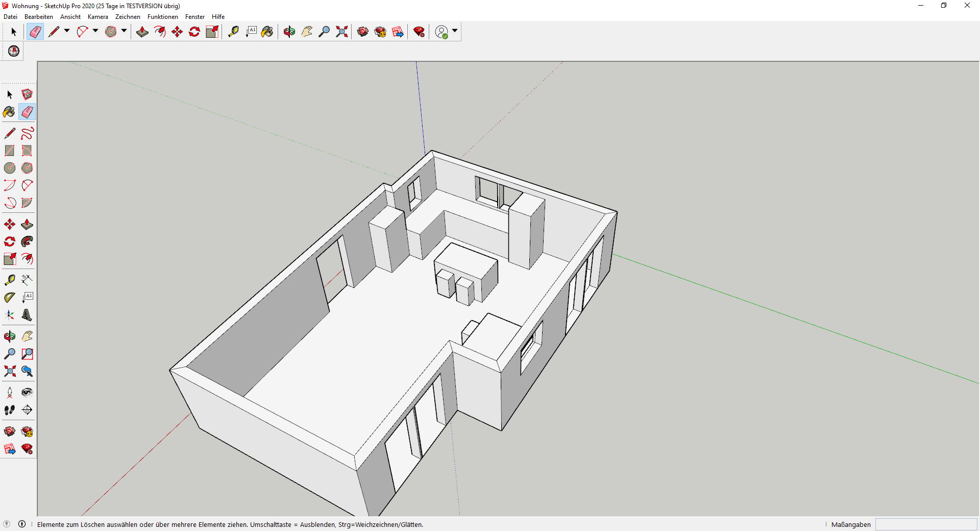980x531 pixels.
Task: Select the Position Camera tool
Action: (10, 393)
